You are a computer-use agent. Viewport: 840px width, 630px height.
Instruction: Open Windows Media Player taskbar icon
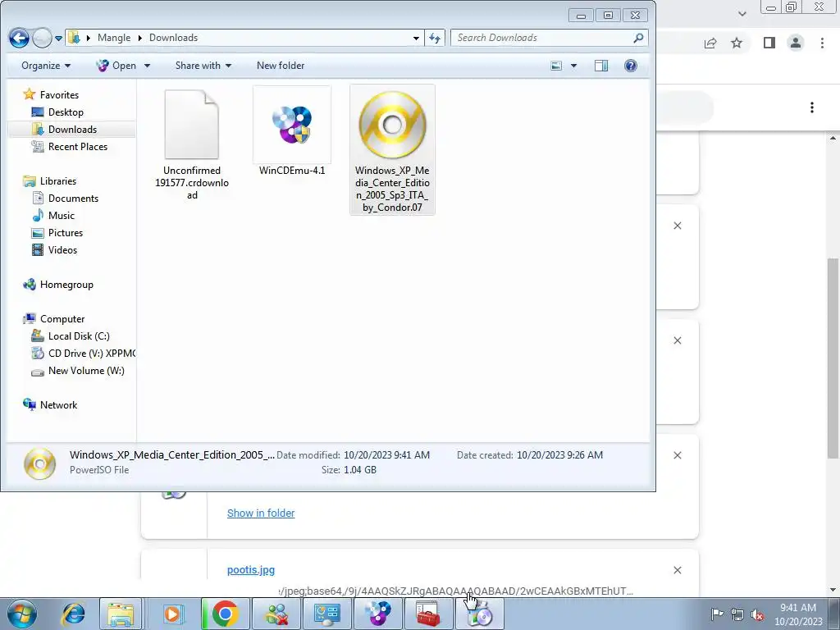[172, 614]
